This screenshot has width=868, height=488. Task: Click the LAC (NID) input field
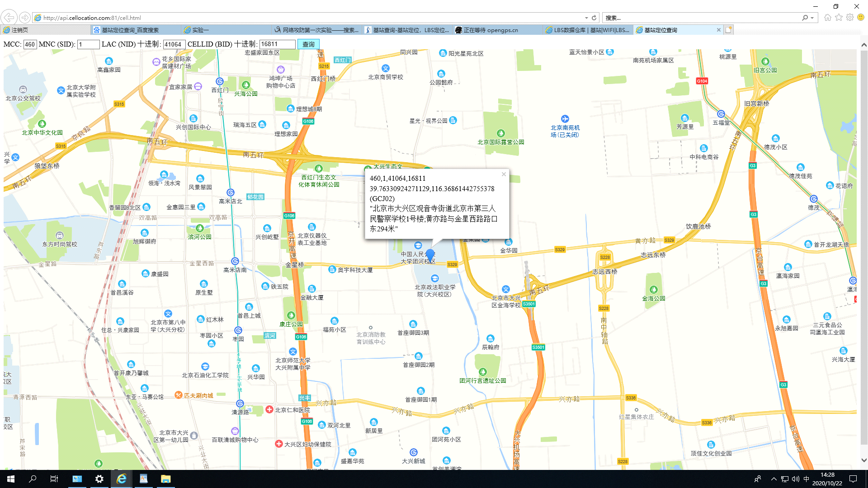174,44
